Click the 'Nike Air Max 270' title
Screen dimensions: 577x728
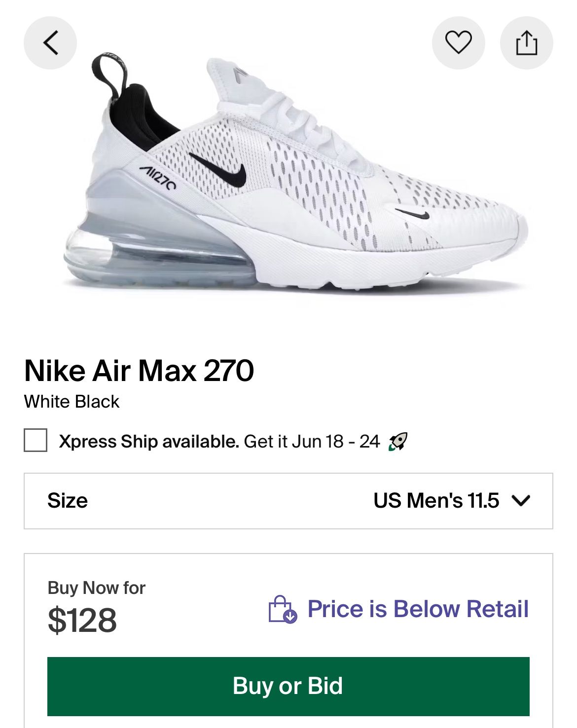tap(139, 371)
